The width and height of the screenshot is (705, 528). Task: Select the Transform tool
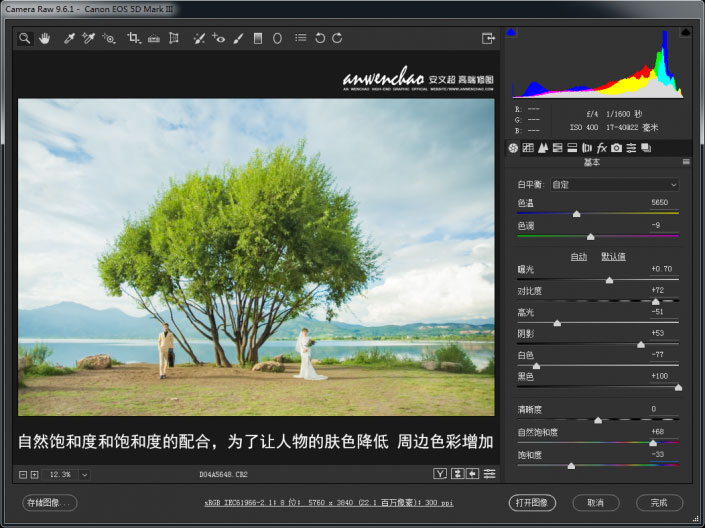point(174,39)
